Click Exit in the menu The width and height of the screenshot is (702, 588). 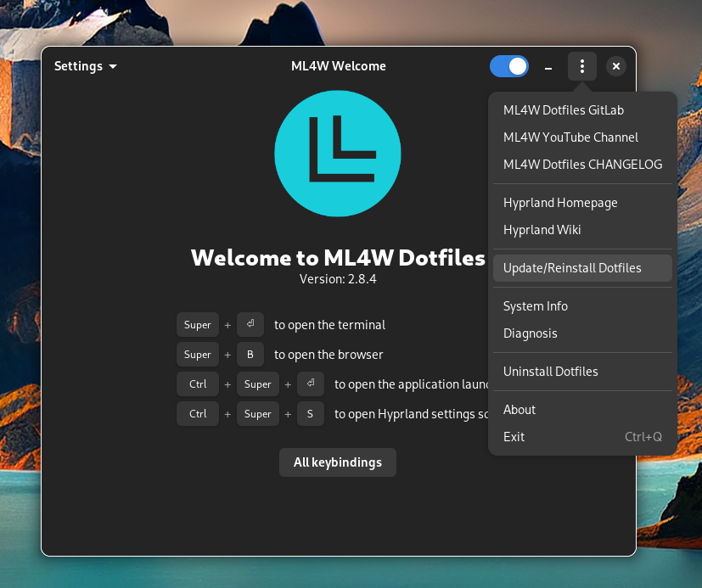(x=514, y=437)
